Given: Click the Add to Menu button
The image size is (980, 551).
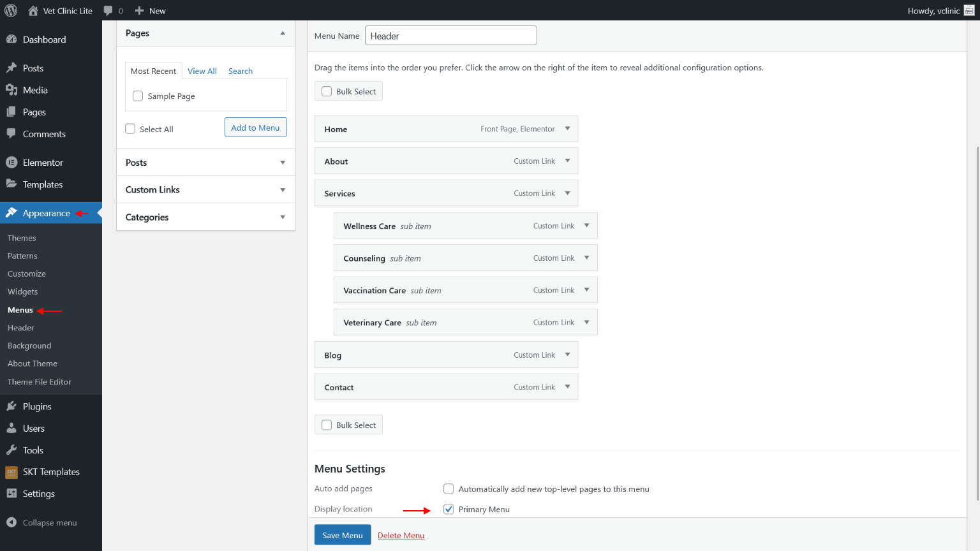Looking at the screenshot, I should (x=256, y=128).
